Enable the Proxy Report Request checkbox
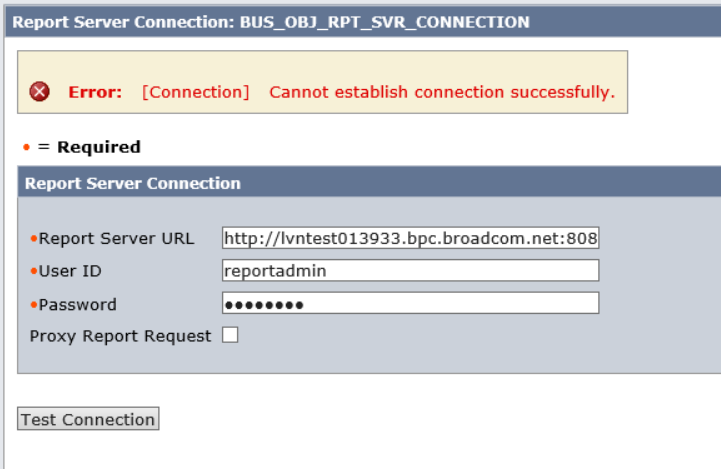721x469 pixels. point(230,336)
